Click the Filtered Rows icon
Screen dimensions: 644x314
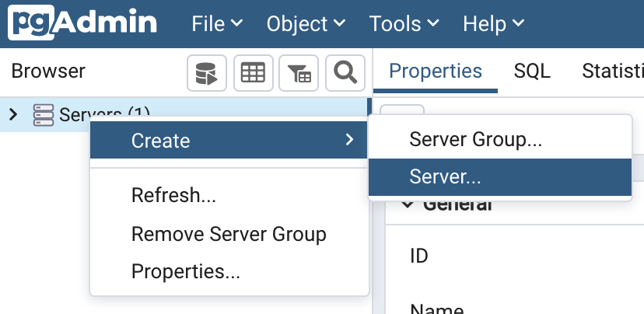[x=299, y=74]
